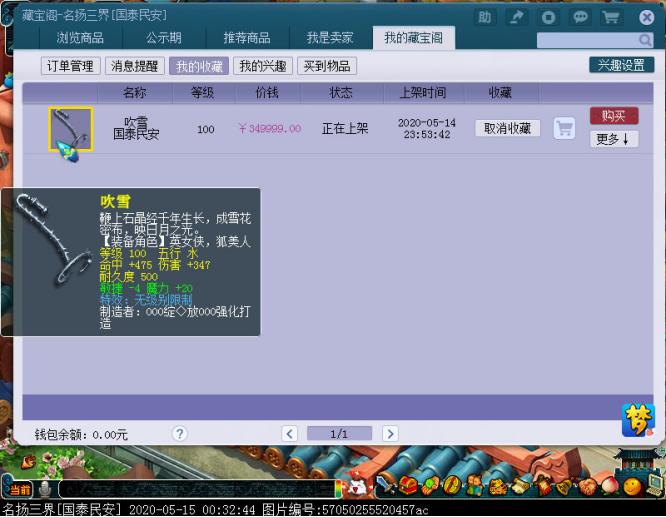Click the 收藏 column header
Image resolution: width=666 pixels, height=517 pixels.
[x=500, y=92]
